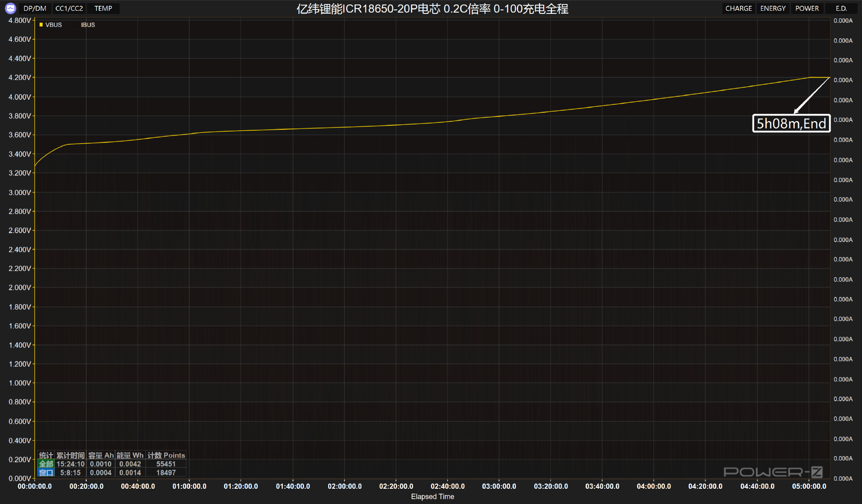Click the POWER-Z app logo icon
The height and width of the screenshot is (504, 862).
coord(10,8)
